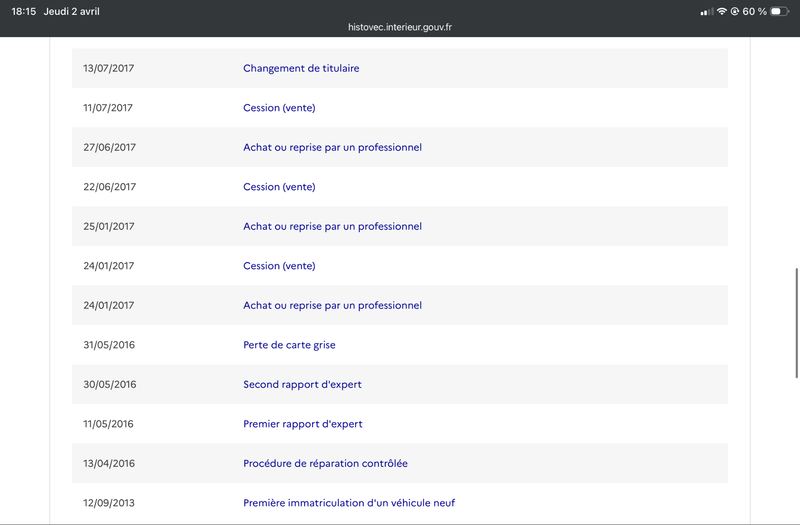Tap the Wi-Fi status icon
Viewport: 800px width, 525px height.
721,11
